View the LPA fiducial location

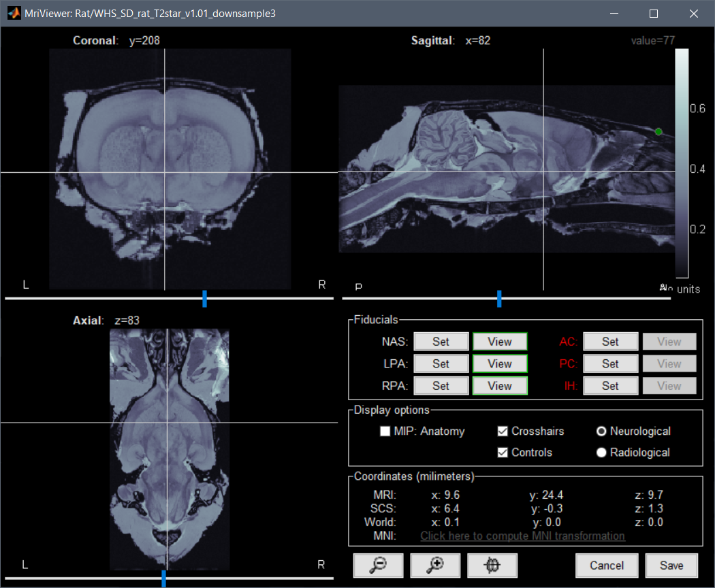tap(499, 363)
